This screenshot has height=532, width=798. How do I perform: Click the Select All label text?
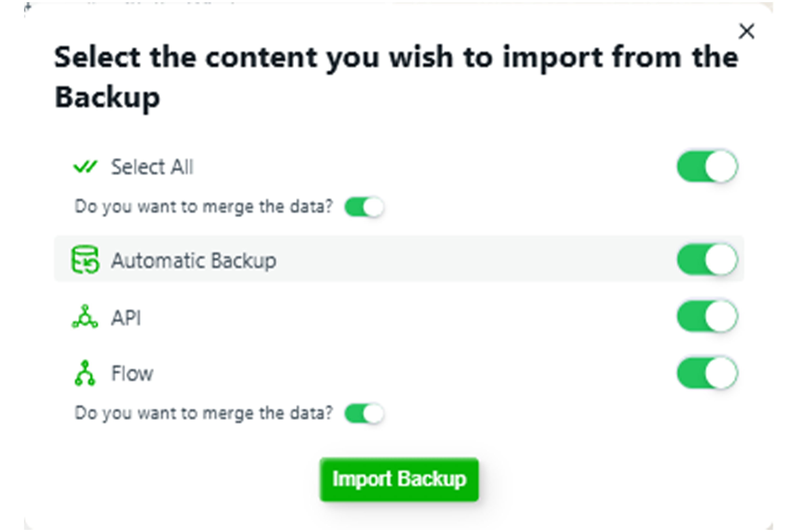click(152, 167)
